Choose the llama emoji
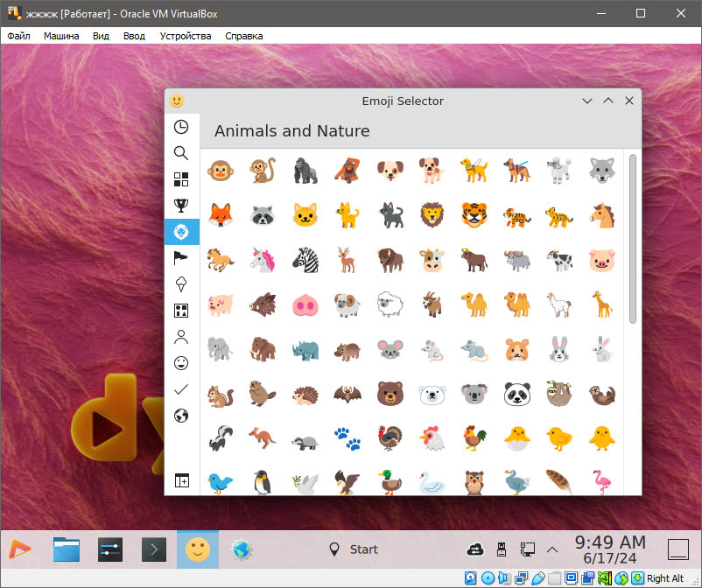702x588 pixels. click(559, 305)
